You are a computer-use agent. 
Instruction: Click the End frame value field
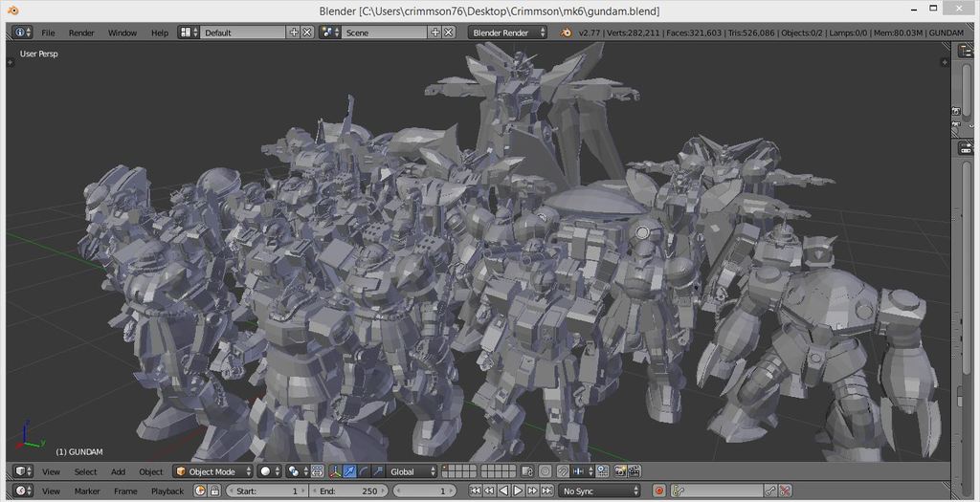pyautogui.click(x=347, y=491)
